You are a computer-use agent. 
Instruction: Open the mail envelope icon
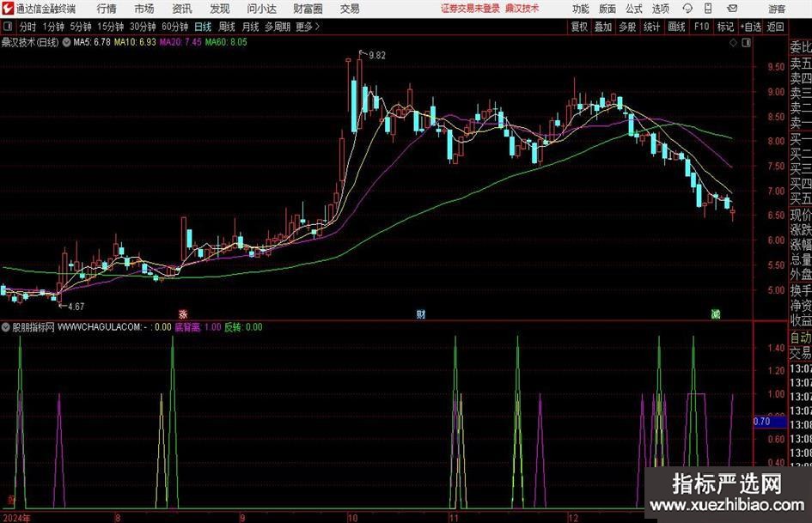tap(732, 9)
